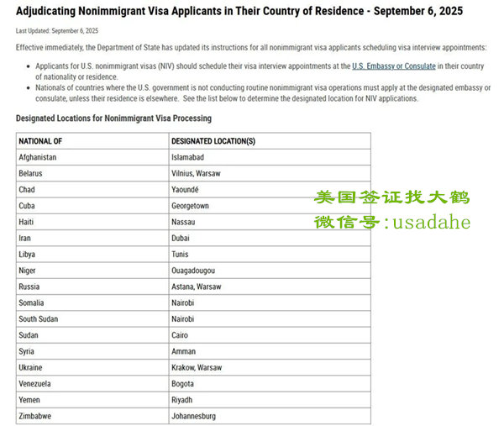504x426 pixels.
Task: Select the Cuba cell
Action: [x=92, y=206]
